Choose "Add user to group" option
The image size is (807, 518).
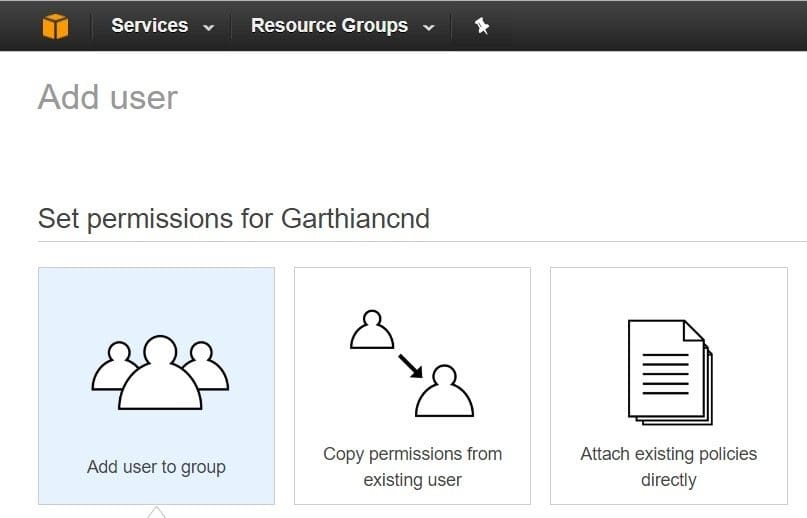click(x=156, y=386)
